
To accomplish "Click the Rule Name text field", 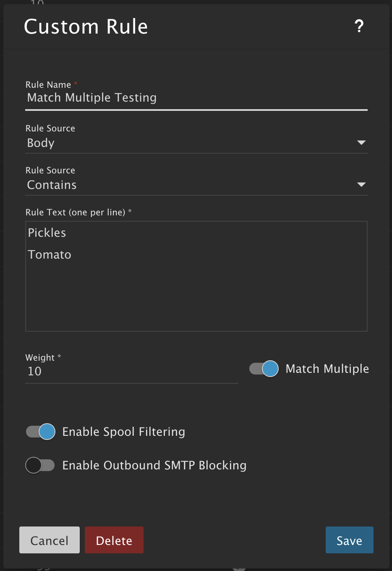I will coord(196,98).
